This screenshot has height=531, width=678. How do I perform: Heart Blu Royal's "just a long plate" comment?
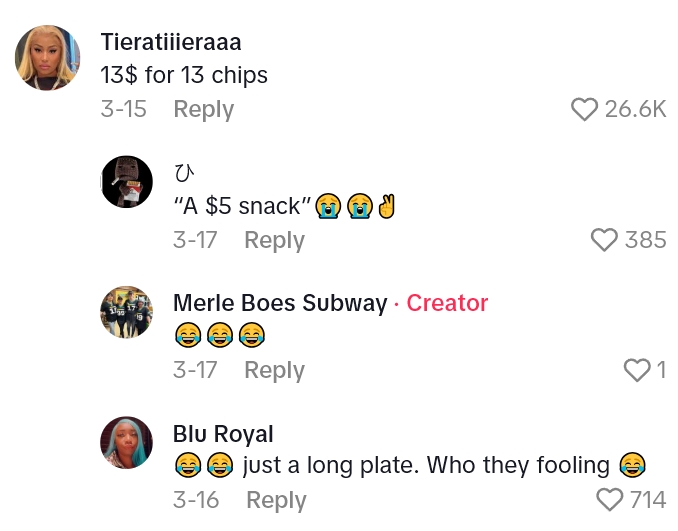pyautogui.click(x=609, y=500)
